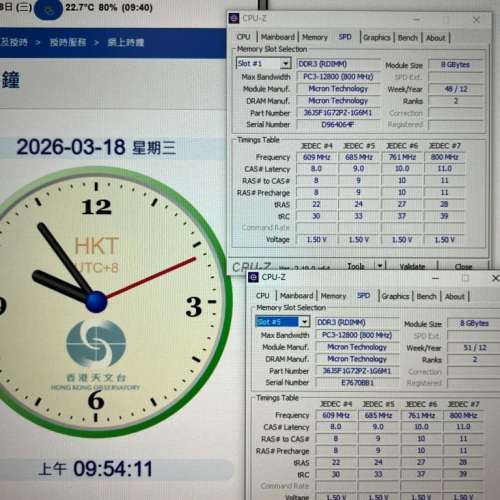The height and width of the screenshot is (500, 500).
Task: Open the Mainboard tab in the upper window
Action: coord(278,37)
